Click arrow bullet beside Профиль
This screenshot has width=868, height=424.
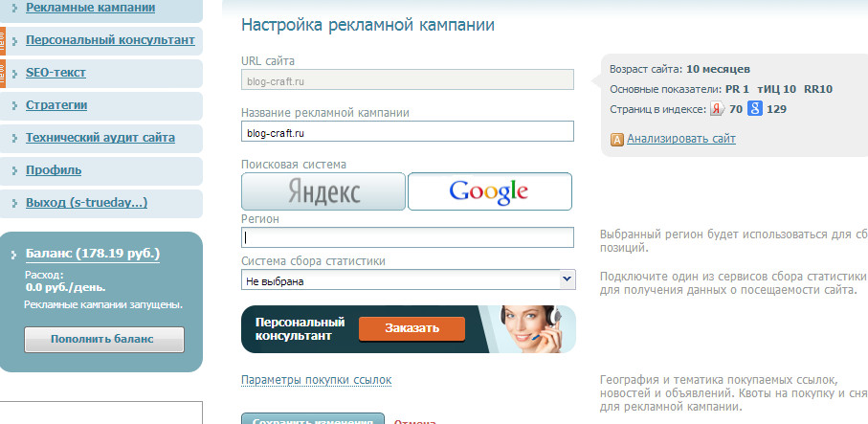[x=15, y=171]
